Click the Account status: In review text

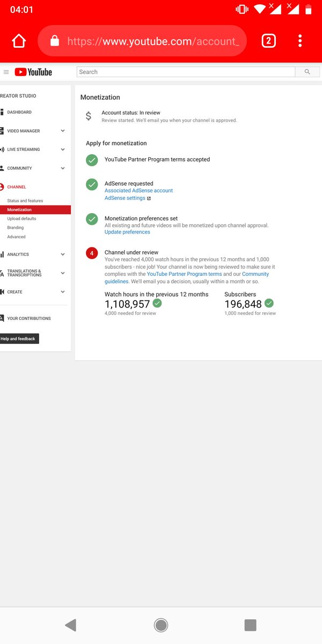(131, 113)
